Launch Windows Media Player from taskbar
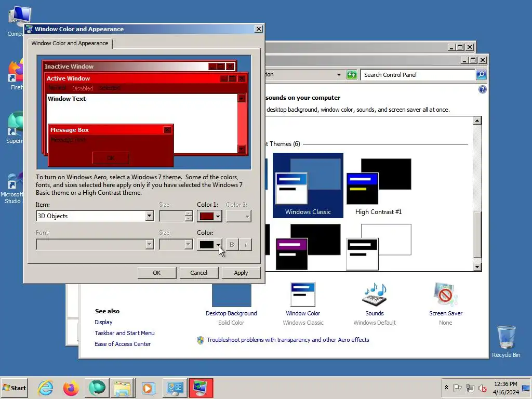The height and width of the screenshot is (399, 532). point(148,388)
